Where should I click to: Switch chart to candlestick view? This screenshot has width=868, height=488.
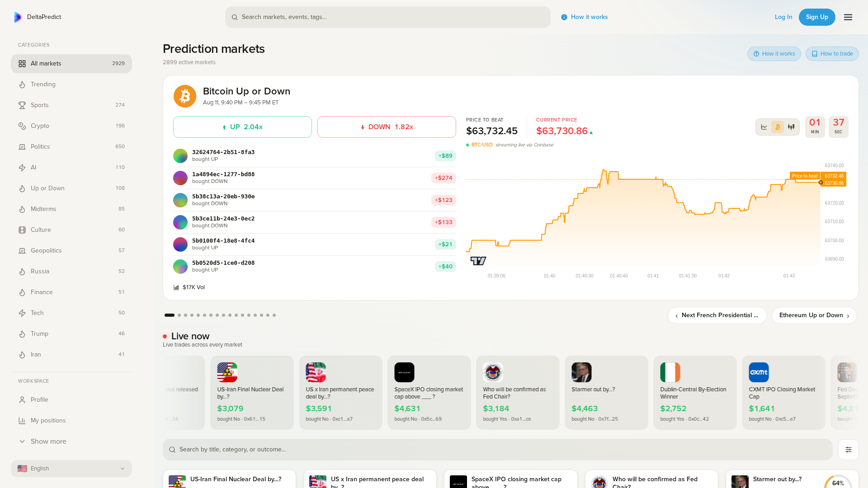point(791,127)
